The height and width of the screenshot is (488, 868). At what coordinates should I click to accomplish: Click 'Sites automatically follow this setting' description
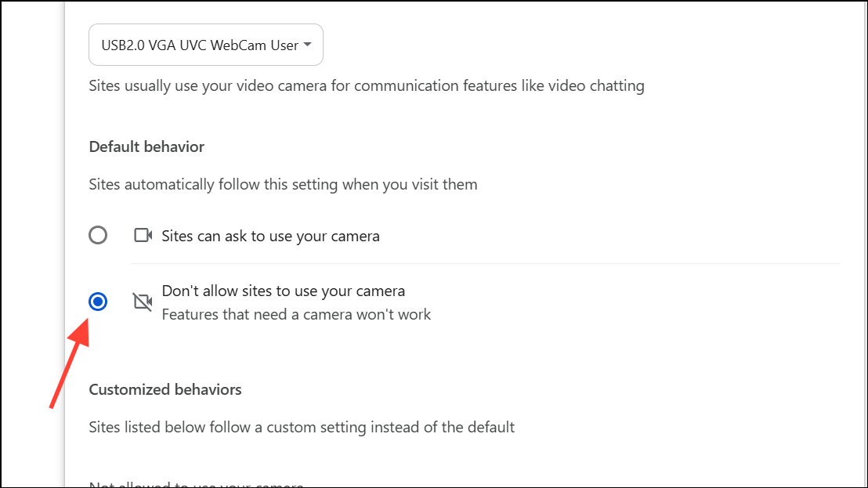[283, 184]
